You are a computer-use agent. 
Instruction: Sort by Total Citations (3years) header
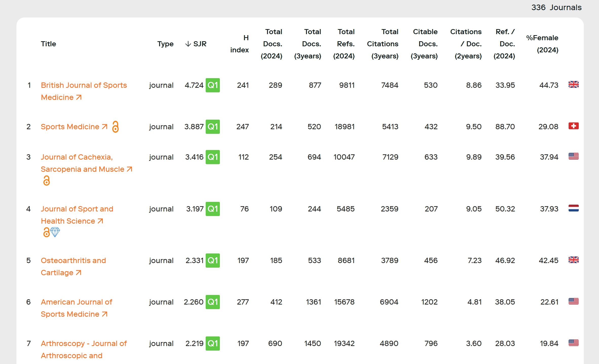point(383,44)
